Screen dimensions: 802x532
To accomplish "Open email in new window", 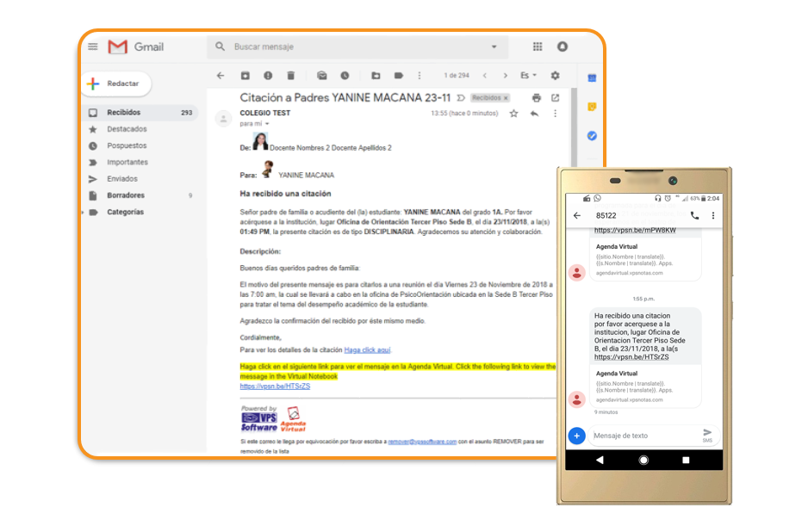I will (x=556, y=97).
